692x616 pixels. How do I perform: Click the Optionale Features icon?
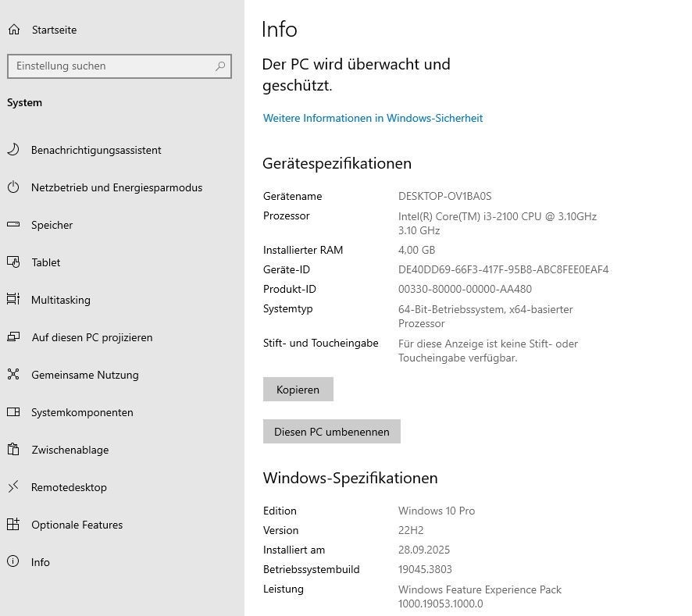click(x=13, y=525)
